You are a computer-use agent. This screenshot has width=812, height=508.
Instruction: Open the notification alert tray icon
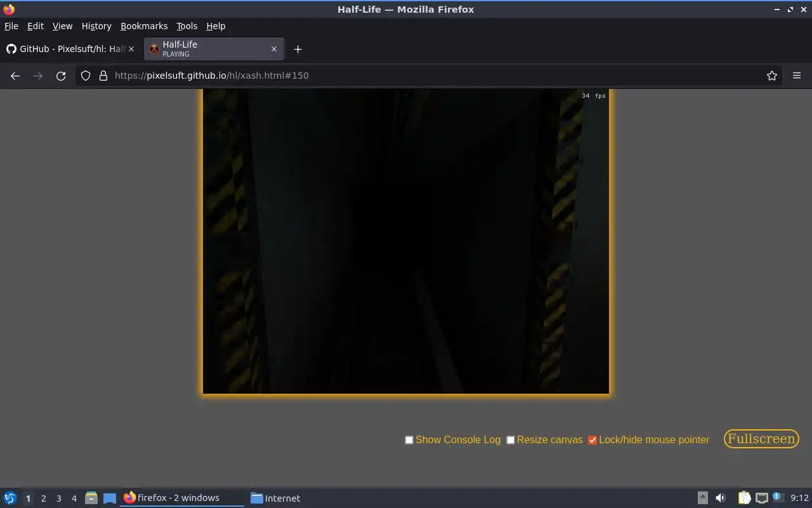pyautogui.click(x=778, y=497)
